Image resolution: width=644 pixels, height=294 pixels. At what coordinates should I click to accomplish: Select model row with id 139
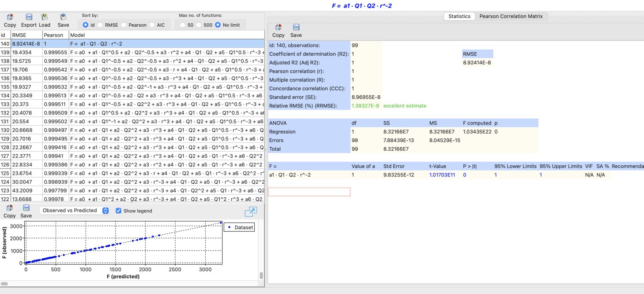pos(118,52)
